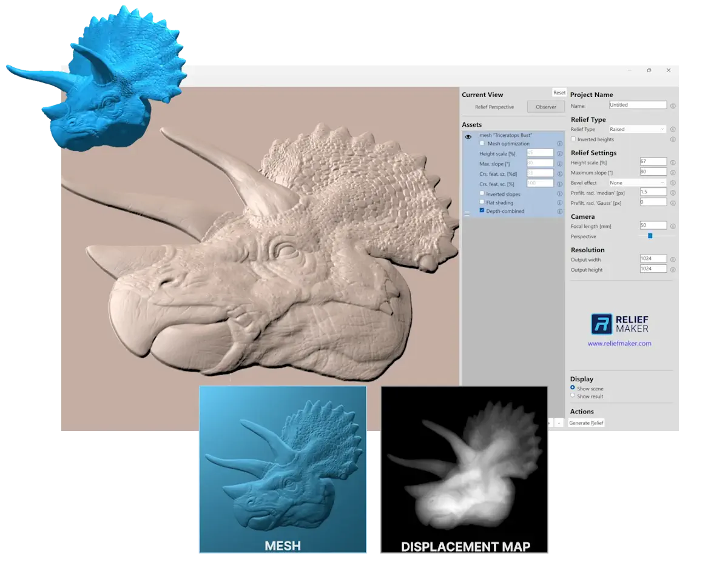This screenshot has width=728, height=565.
Task: Click the info icon next to the Name field
Action: pos(672,104)
